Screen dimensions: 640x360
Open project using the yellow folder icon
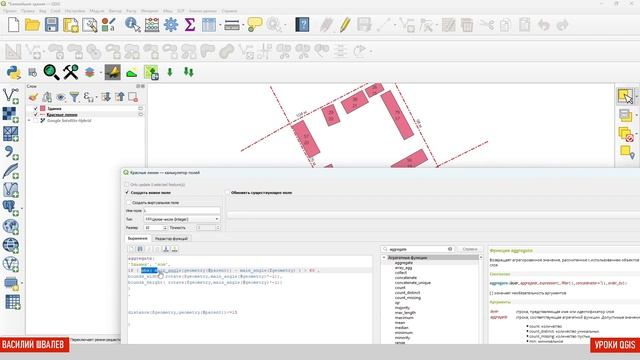pos(32,25)
